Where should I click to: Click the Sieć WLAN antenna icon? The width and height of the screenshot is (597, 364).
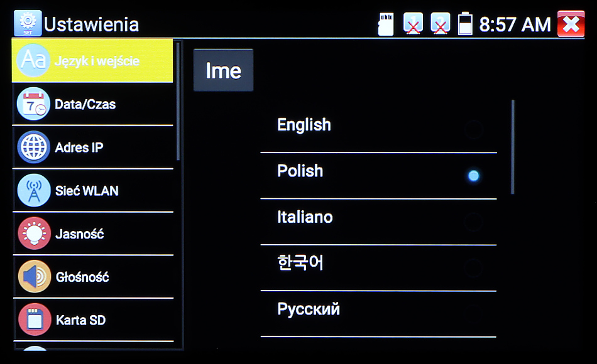pos(33,191)
